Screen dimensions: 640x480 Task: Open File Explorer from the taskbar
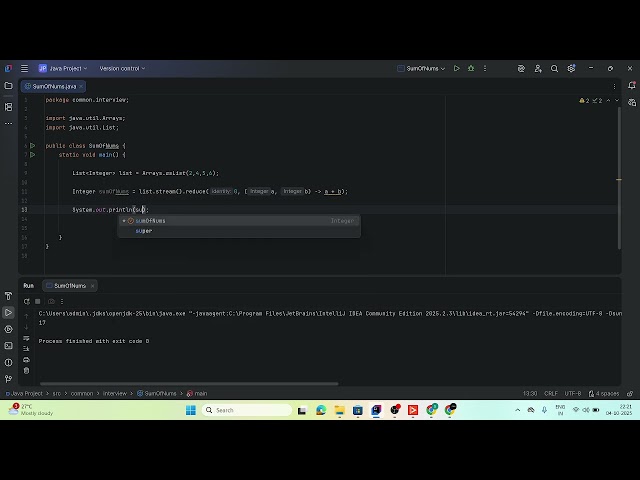[x=340, y=410]
